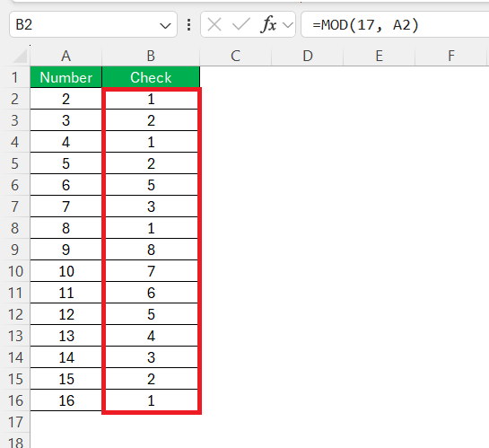The image size is (489, 448).
Task: Select column D header
Action: (308, 57)
